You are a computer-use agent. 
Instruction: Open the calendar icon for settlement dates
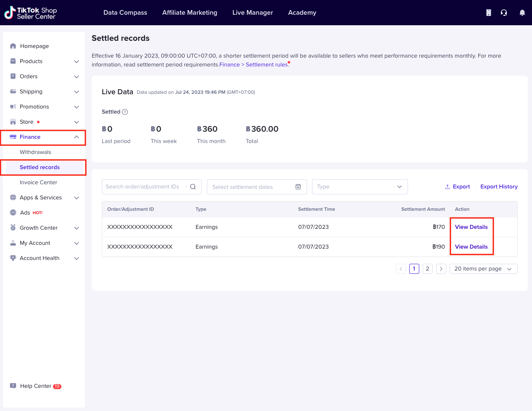(x=298, y=187)
